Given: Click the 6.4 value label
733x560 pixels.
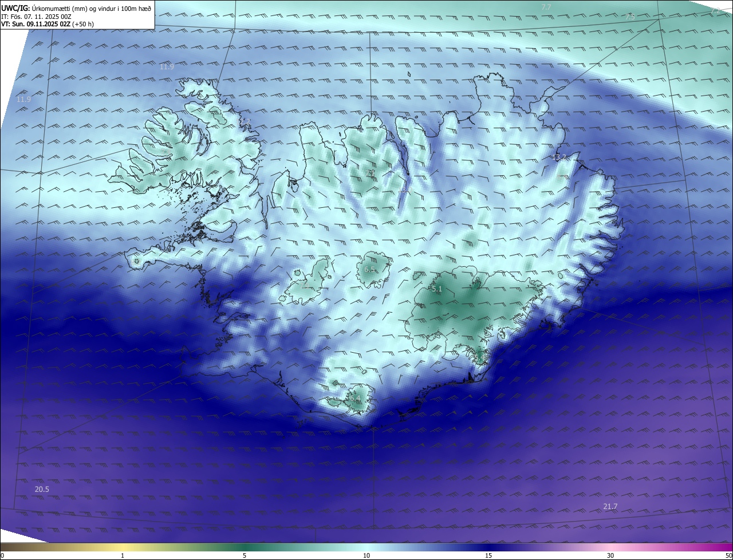Looking at the screenshot, I should pos(355,398).
